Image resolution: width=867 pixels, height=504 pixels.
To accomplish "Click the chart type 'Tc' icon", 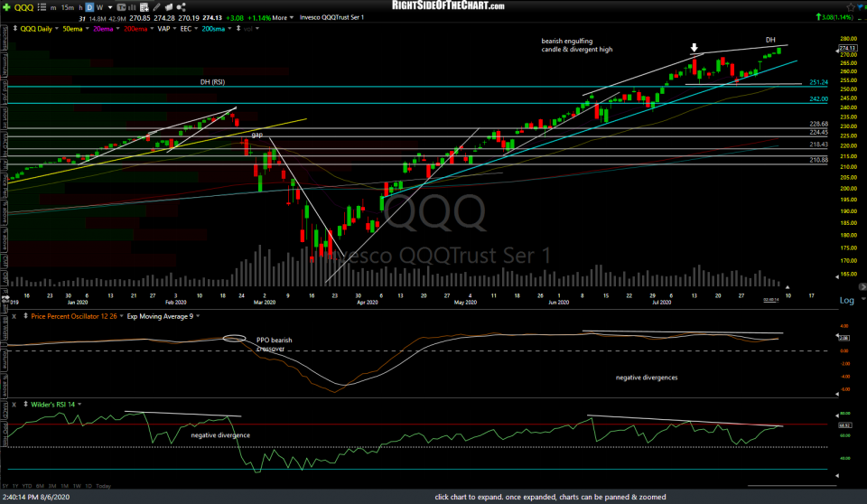I will tap(121, 8).
